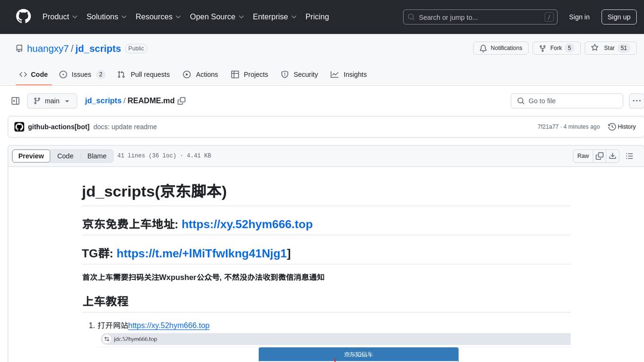
Task: Go to jd_scripts in breadcrumb
Action: 103,100
